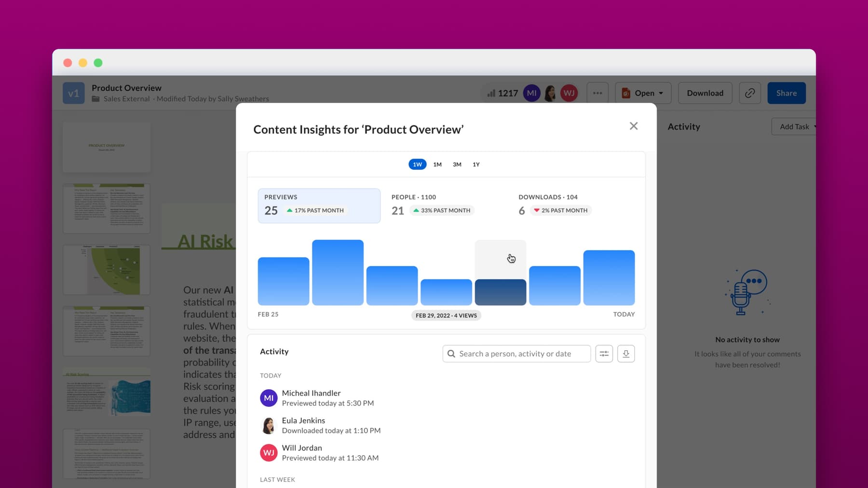Copy the document share link
868x488 pixels.
(750, 92)
